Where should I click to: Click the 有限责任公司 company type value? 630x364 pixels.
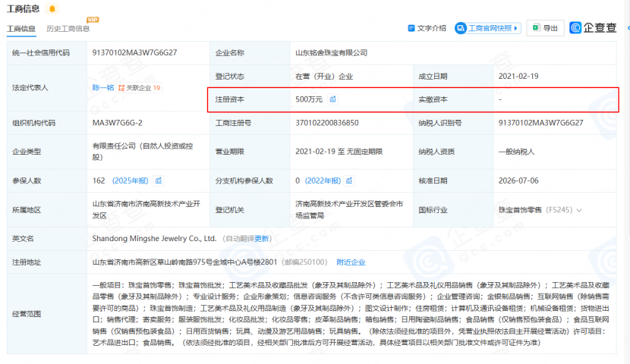click(143, 152)
